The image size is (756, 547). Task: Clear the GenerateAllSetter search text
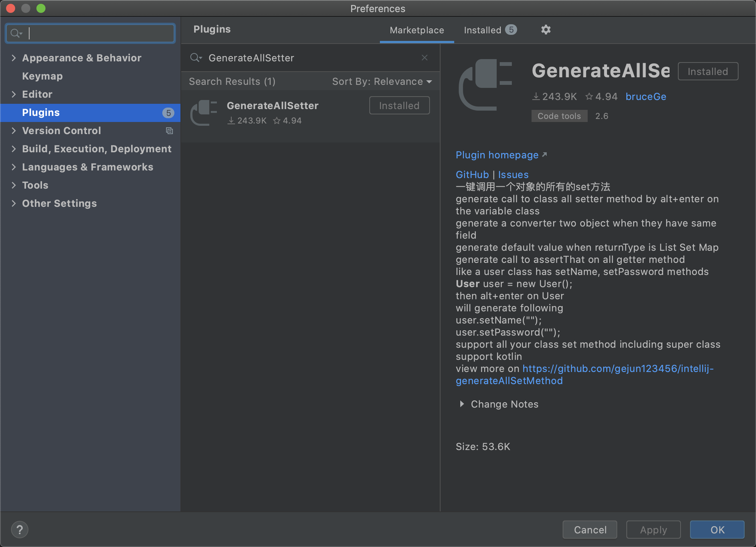tap(425, 58)
